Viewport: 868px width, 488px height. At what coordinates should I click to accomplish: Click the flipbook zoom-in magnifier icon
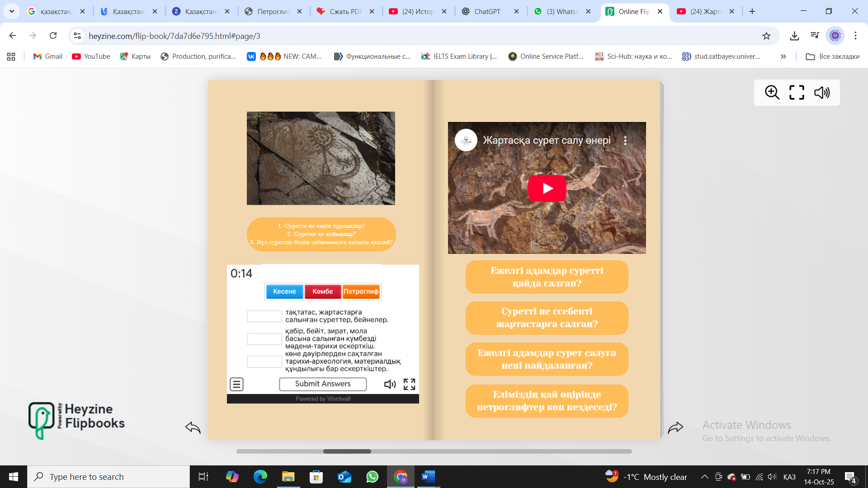[772, 93]
